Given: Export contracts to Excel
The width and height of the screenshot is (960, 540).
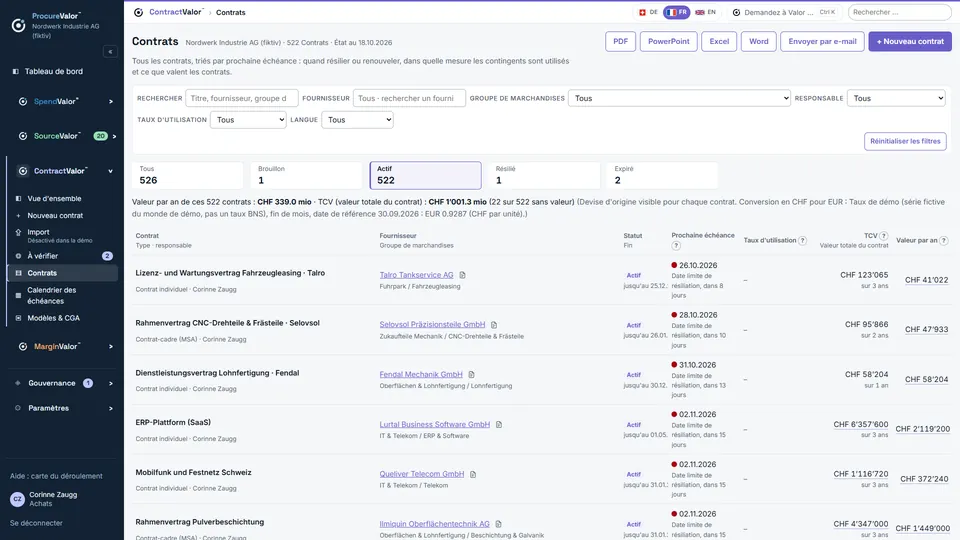Looking at the screenshot, I should pyautogui.click(x=719, y=42).
